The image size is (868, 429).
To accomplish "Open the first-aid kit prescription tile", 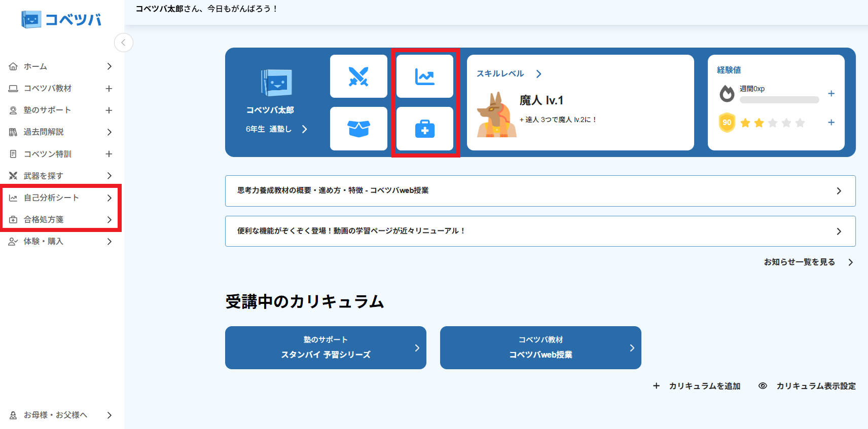I will click(425, 128).
